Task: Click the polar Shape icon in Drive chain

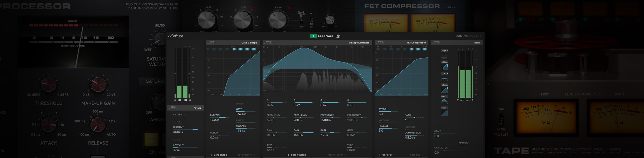Action: (444, 56)
